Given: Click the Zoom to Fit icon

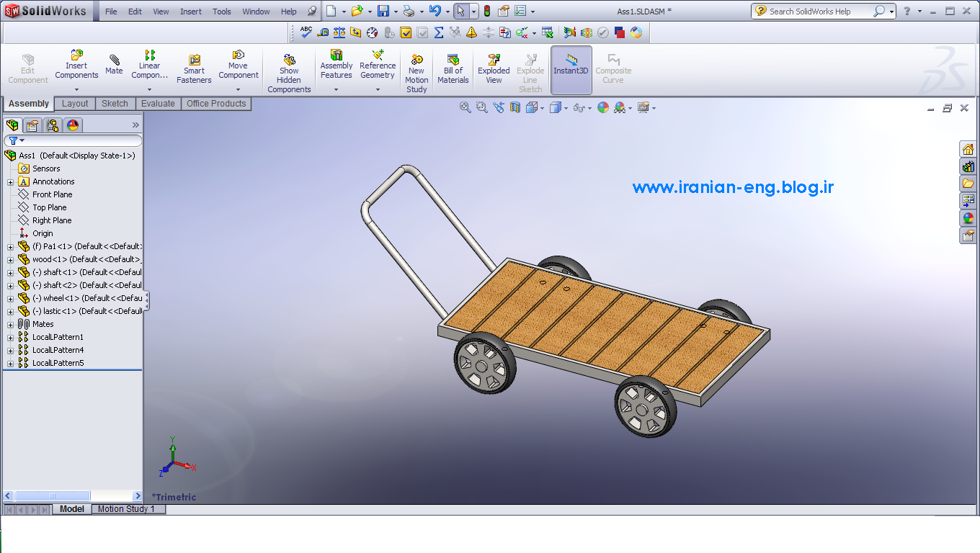Looking at the screenshot, I should point(465,107).
